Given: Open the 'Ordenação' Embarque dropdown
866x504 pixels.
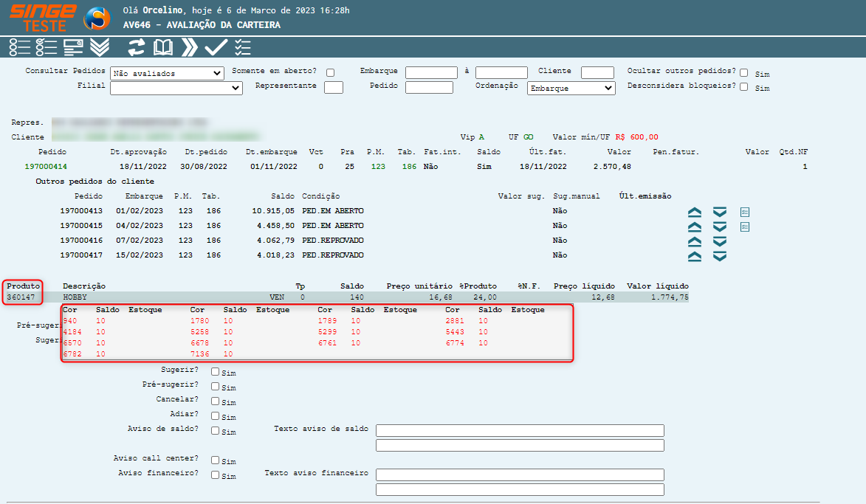Looking at the screenshot, I should pyautogui.click(x=571, y=88).
